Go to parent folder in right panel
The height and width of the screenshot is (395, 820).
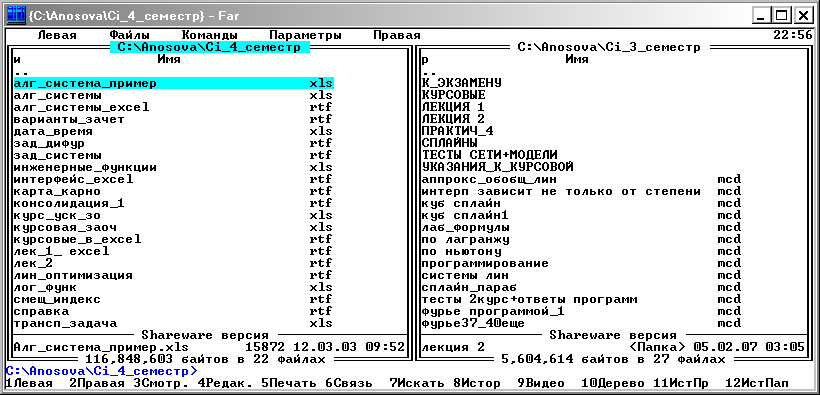[429, 72]
